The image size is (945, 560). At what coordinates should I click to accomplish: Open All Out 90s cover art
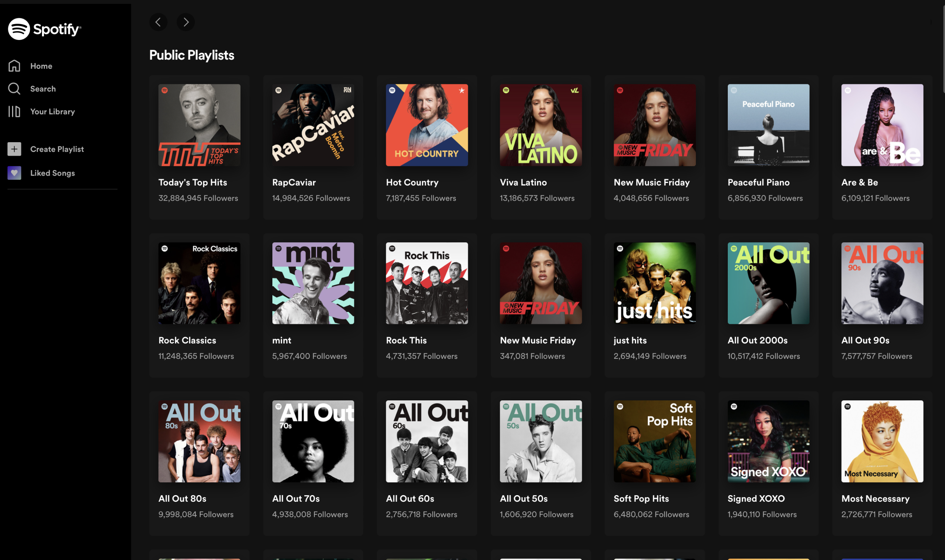(x=882, y=283)
